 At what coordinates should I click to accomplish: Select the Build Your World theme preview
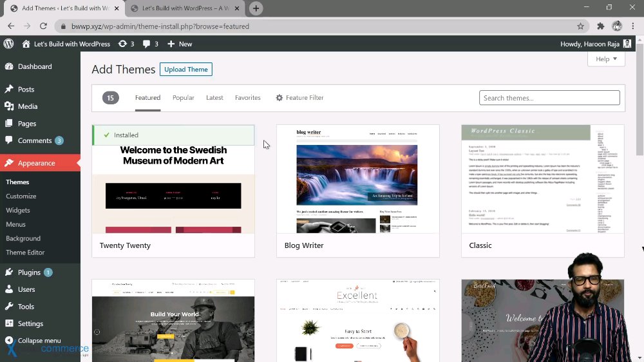click(173, 321)
